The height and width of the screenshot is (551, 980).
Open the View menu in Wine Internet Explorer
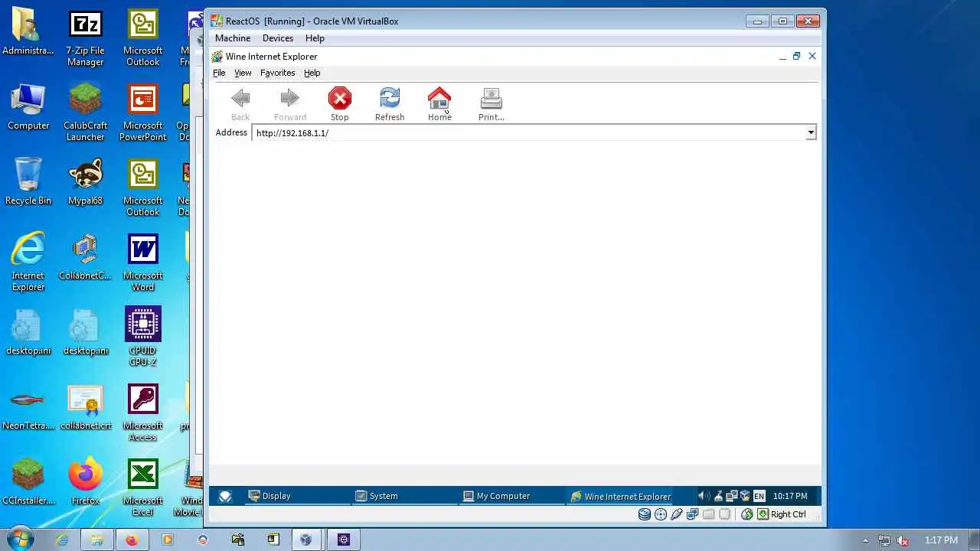(243, 73)
